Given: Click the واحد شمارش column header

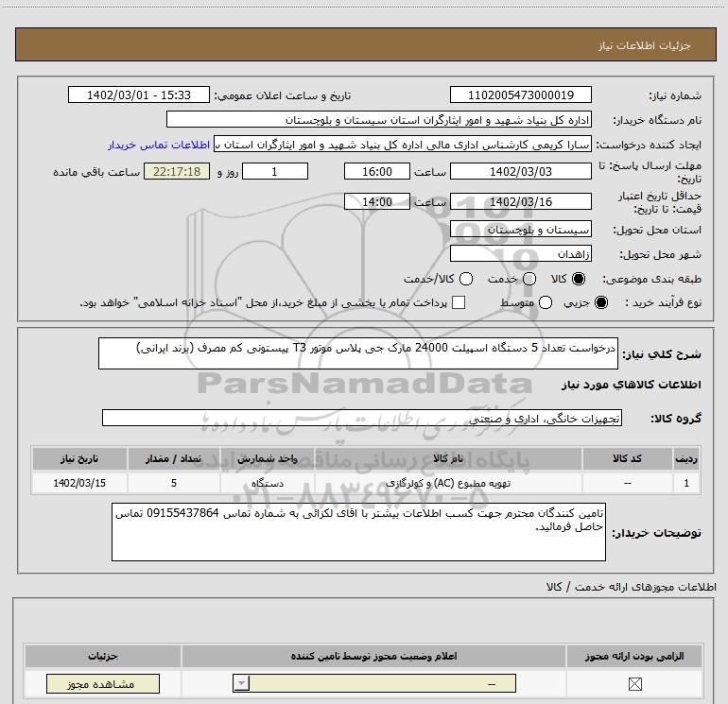Looking at the screenshot, I should coord(268,458).
